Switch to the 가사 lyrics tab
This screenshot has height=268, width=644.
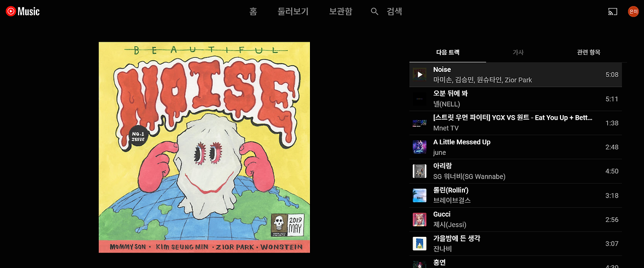pos(518,52)
